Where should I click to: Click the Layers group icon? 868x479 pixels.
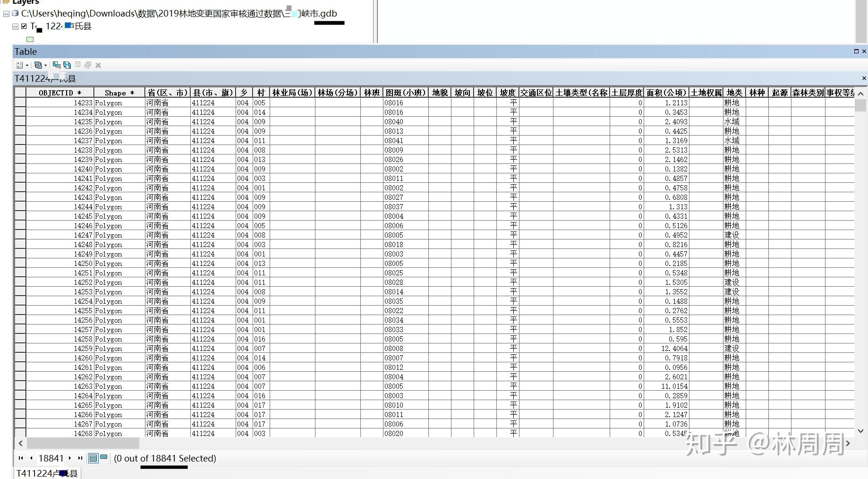pyautogui.click(x=6, y=2)
